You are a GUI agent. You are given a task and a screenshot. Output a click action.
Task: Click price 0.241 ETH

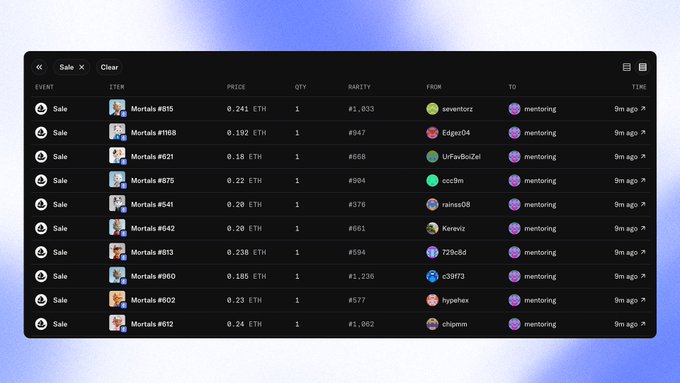[x=246, y=109]
